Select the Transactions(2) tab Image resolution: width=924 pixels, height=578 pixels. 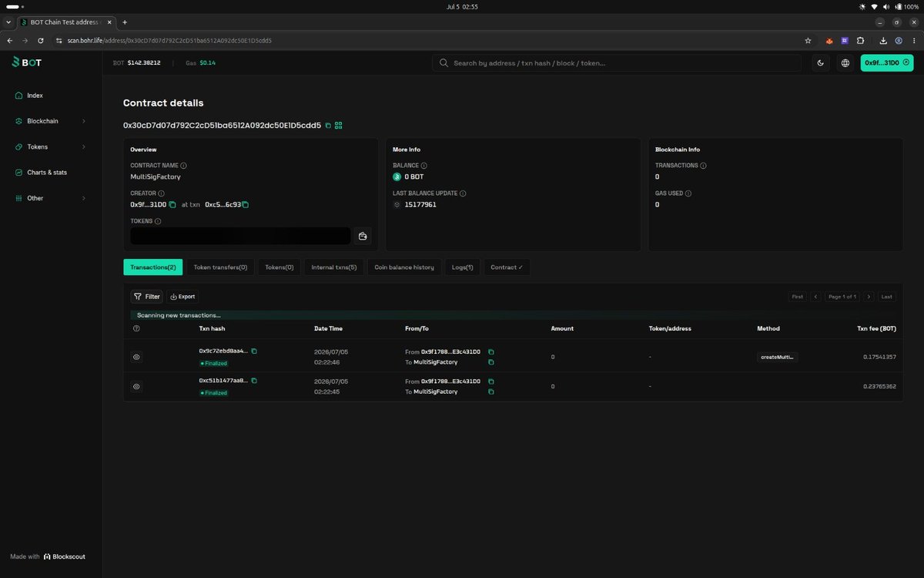(153, 267)
